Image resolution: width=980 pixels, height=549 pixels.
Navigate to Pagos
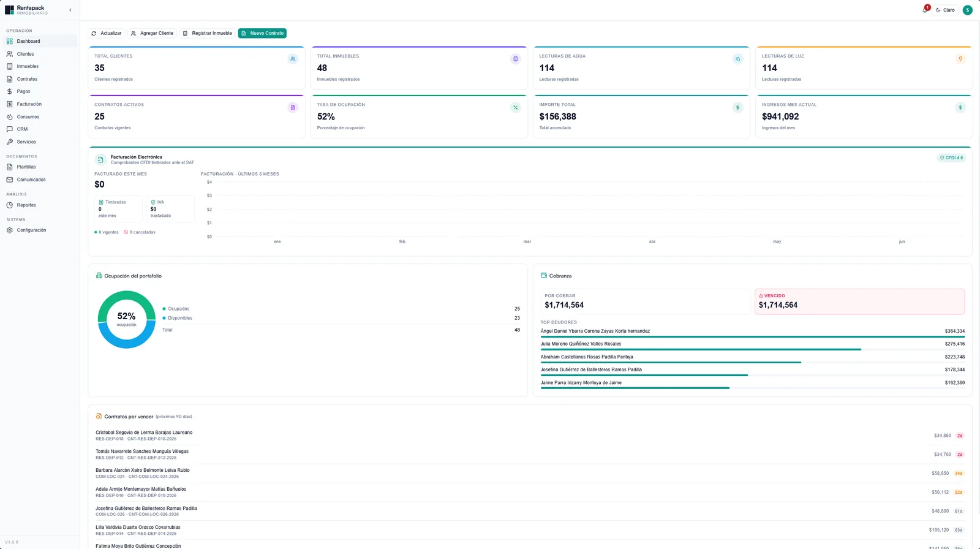[x=40, y=91]
